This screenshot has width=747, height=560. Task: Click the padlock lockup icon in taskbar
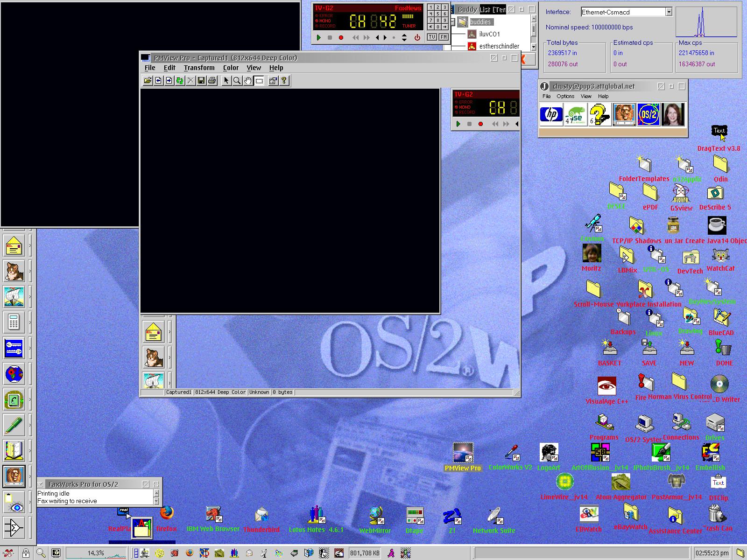[26, 553]
